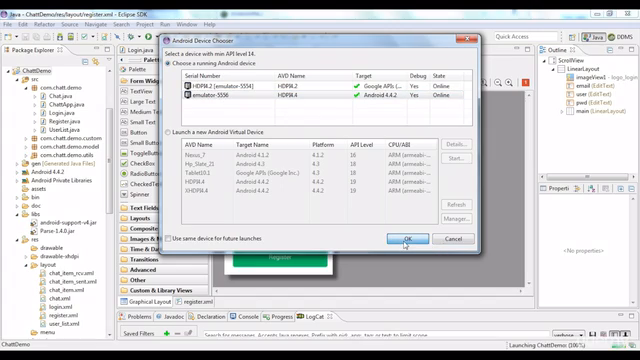This screenshot has height=360, width=640.
Task: Click the New wizard toolbar icon
Action: tap(8, 37)
